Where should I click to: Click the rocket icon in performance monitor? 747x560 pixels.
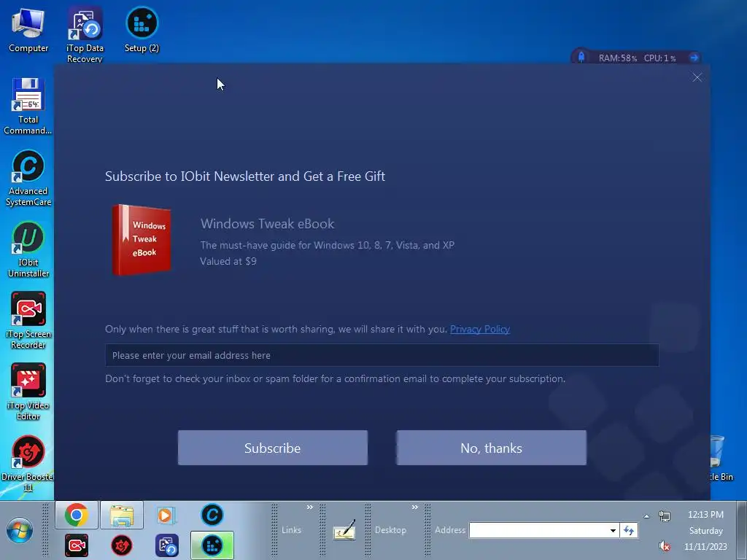(581, 57)
